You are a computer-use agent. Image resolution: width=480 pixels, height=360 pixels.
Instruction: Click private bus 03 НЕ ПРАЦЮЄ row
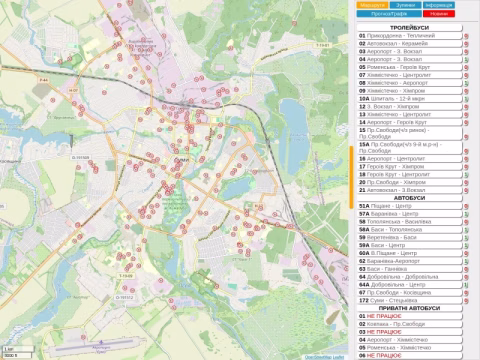(x=409, y=332)
